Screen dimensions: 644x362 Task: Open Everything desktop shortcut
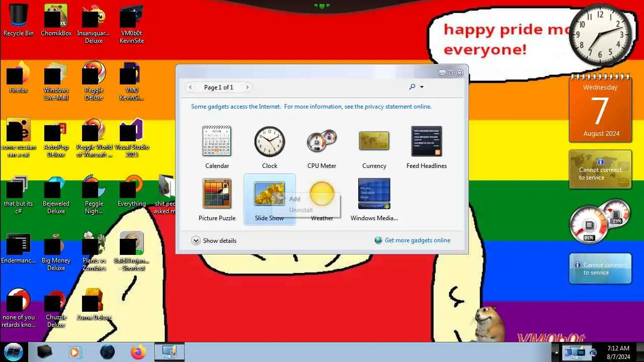(x=132, y=191)
